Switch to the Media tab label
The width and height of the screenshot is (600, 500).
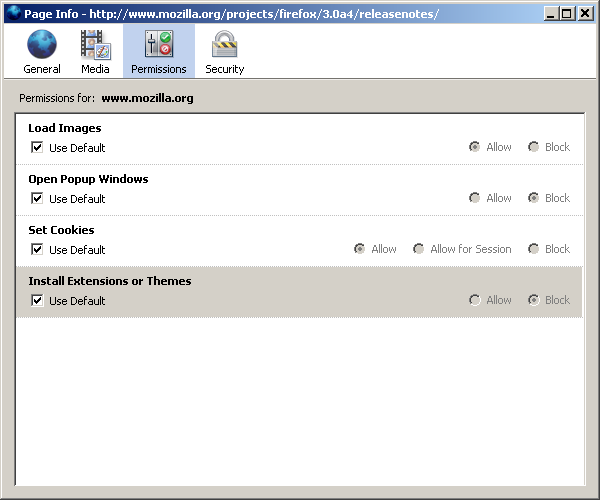[x=95, y=69]
